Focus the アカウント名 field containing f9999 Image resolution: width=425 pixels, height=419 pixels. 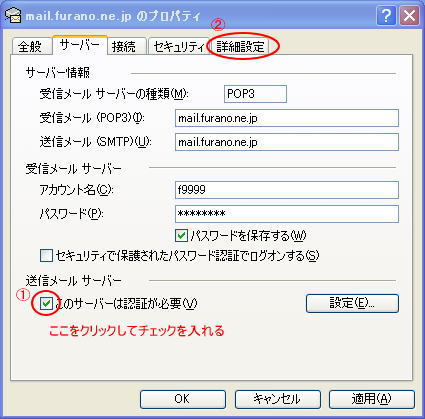click(x=287, y=190)
